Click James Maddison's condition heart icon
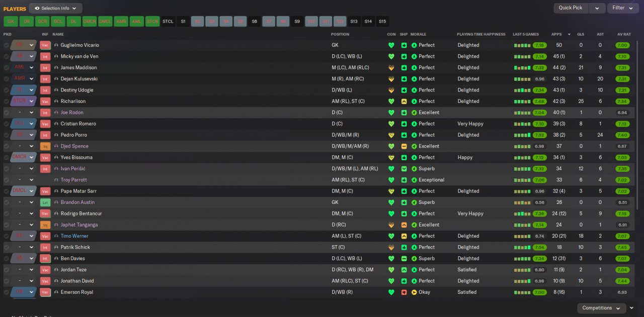 pos(391,68)
